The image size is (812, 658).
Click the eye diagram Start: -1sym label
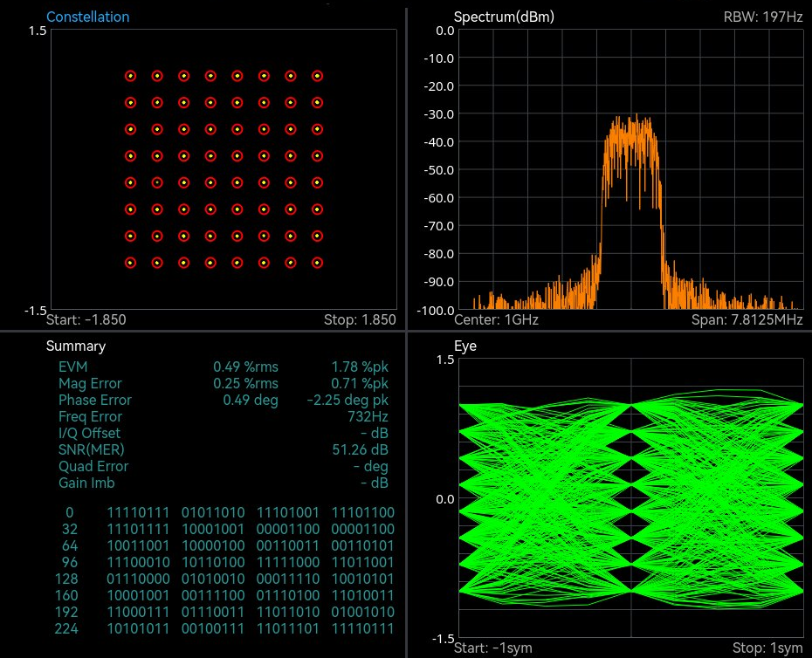(x=493, y=648)
